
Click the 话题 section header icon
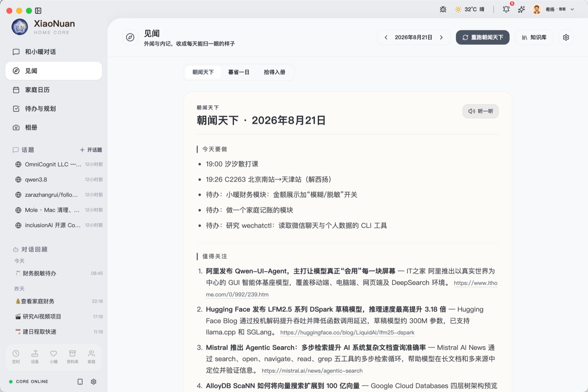tap(15, 150)
